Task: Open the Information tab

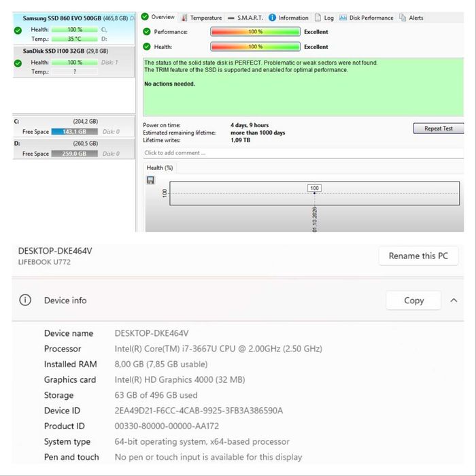Action: tap(289, 18)
